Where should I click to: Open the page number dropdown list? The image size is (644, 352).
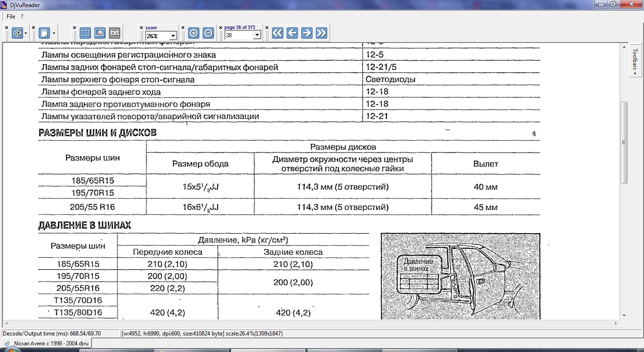click(257, 35)
